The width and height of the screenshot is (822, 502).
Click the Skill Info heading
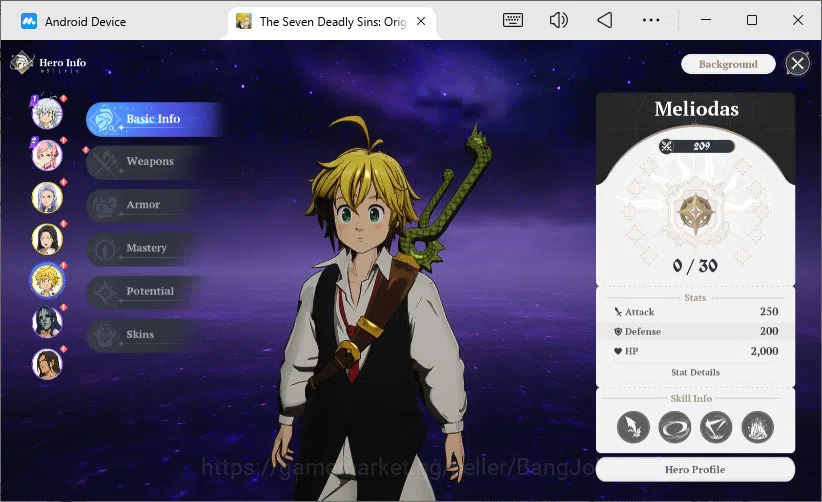coord(691,398)
